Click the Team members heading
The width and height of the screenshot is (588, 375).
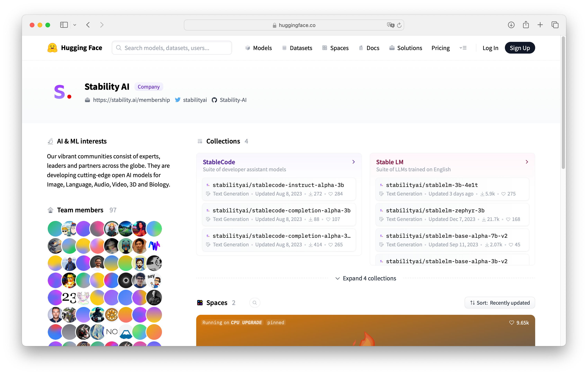pos(80,210)
